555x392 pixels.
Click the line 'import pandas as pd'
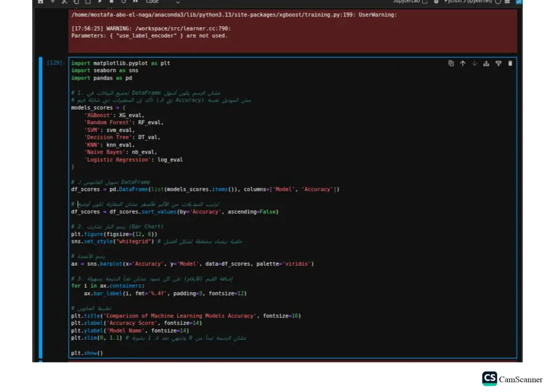(101, 78)
